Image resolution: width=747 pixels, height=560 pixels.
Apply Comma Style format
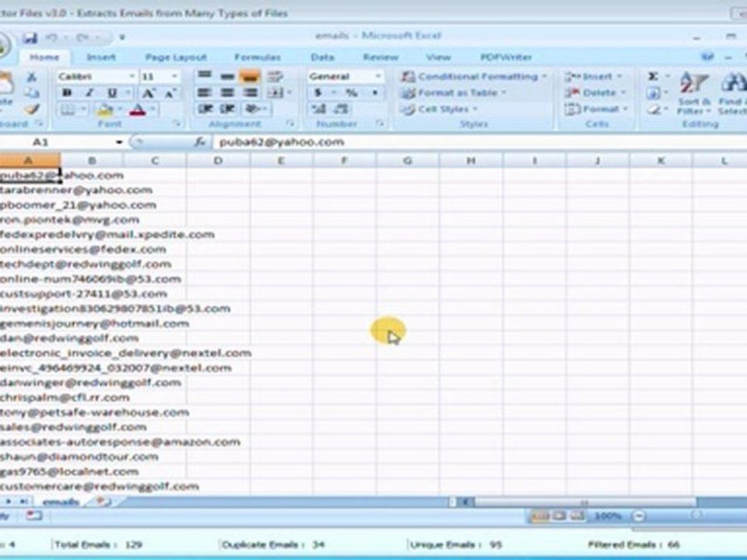374,93
